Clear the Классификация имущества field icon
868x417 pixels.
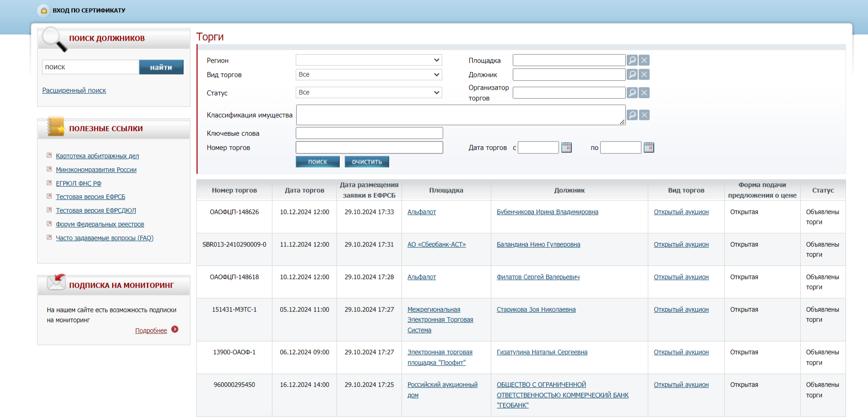click(x=644, y=115)
